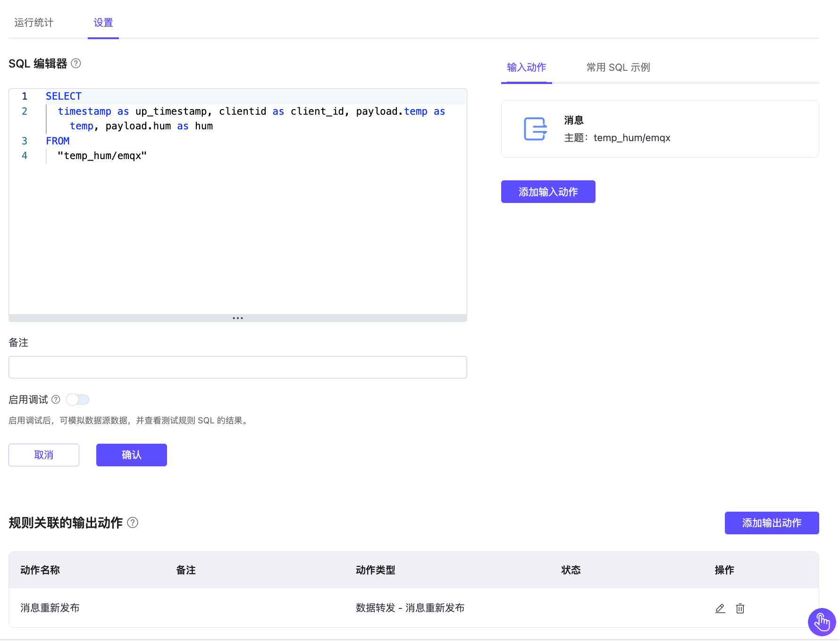The height and width of the screenshot is (641, 840).
Task: Open the 常用 SQL 示例 tab
Action: pos(618,67)
